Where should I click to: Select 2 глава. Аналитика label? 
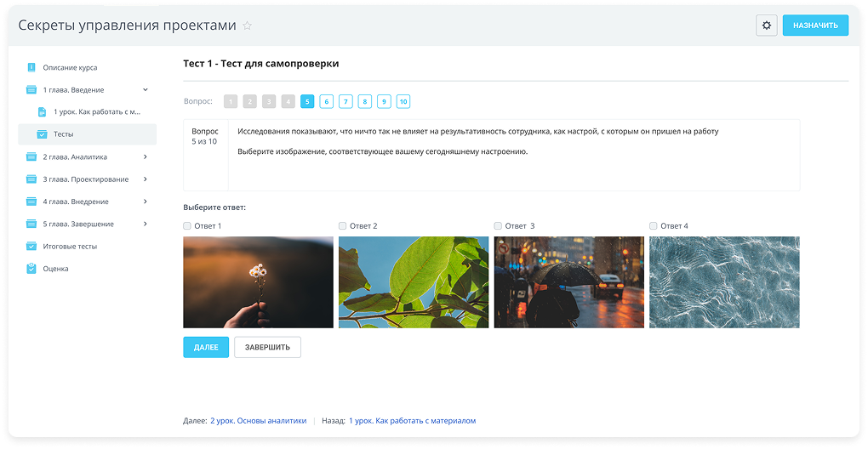[75, 157]
